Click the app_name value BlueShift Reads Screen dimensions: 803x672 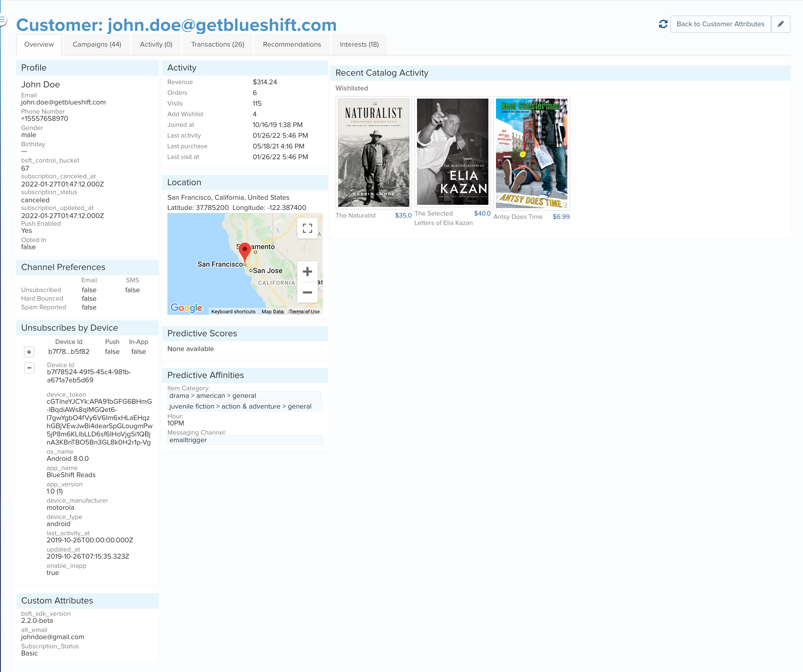(71, 475)
